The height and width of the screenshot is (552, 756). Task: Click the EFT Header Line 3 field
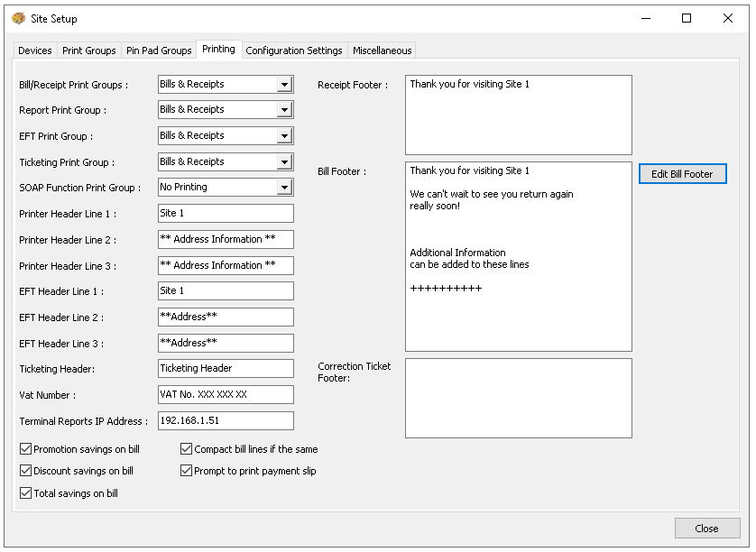tap(226, 343)
